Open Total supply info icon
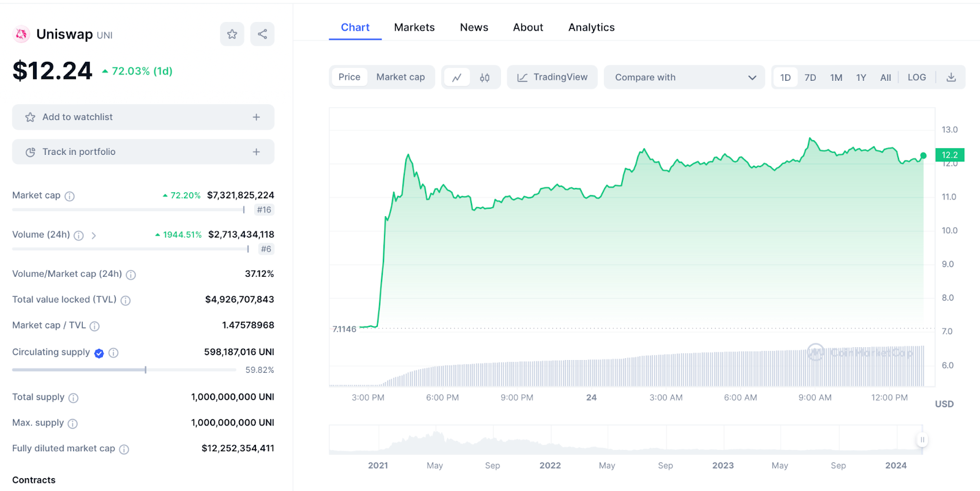 [73, 398]
